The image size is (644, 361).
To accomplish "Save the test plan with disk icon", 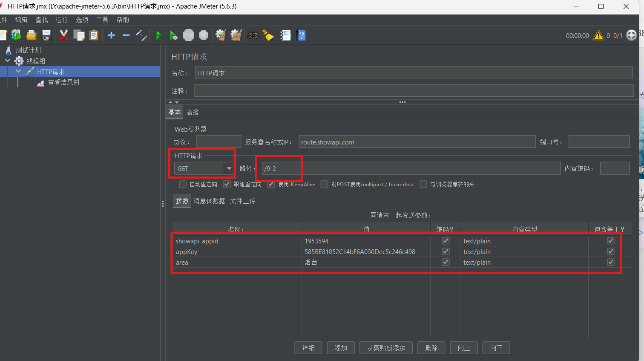I will 46,35.
